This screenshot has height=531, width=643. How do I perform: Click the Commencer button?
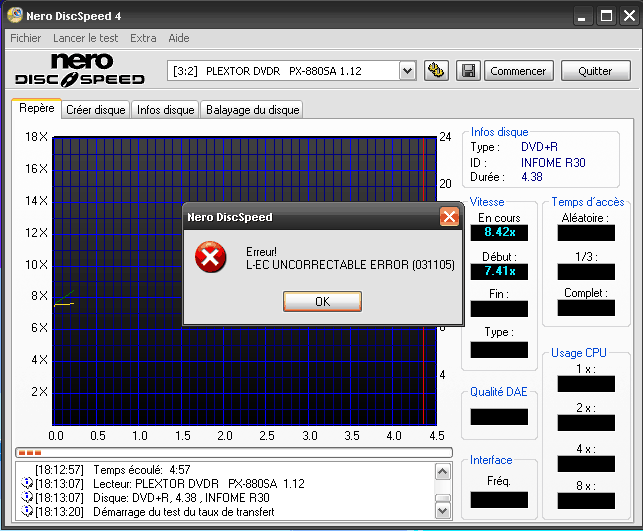pos(518,71)
